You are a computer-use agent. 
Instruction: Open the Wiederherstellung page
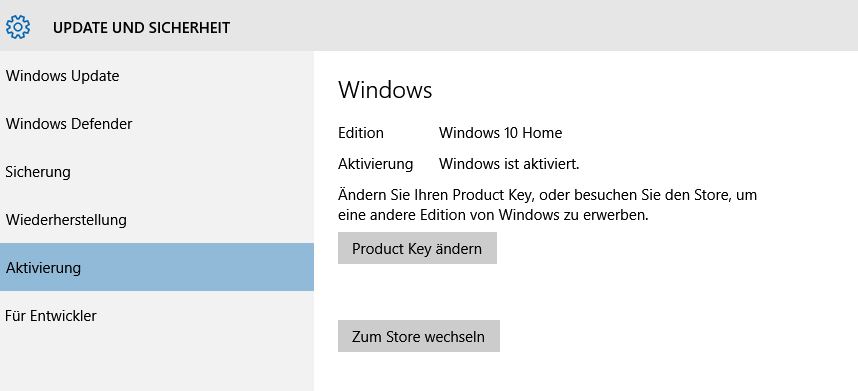coord(156,220)
